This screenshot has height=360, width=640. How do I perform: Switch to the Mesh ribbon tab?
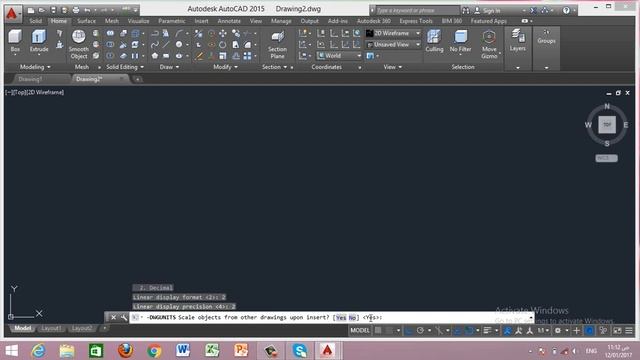click(x=111, y=21)
